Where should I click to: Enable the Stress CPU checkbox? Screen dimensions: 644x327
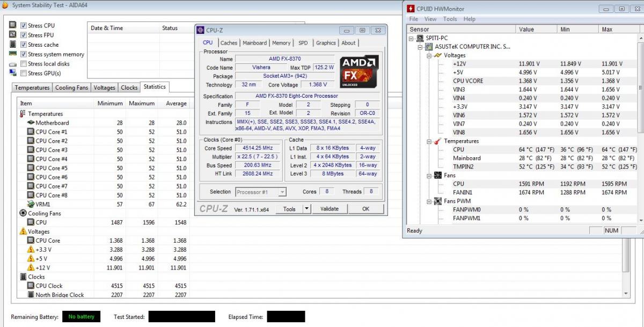pos(24,25)
